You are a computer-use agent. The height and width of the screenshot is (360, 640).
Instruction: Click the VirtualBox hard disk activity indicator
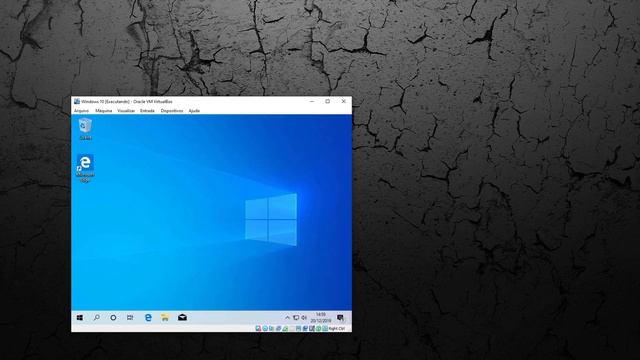[x=258, y=328]
